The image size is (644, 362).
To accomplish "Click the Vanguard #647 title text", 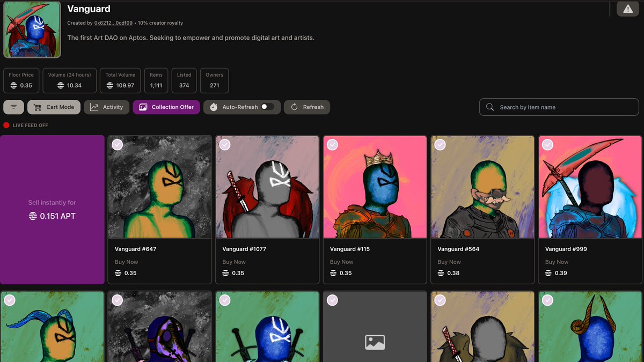I will 135,249.
